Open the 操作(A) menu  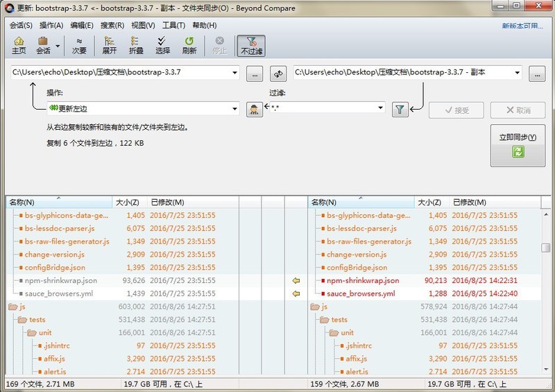(51, 26)
